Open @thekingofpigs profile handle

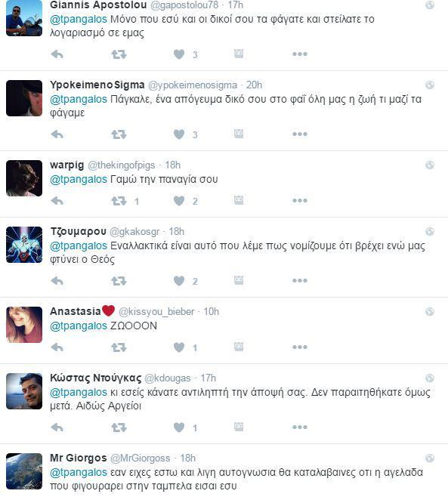coord(122,165)
